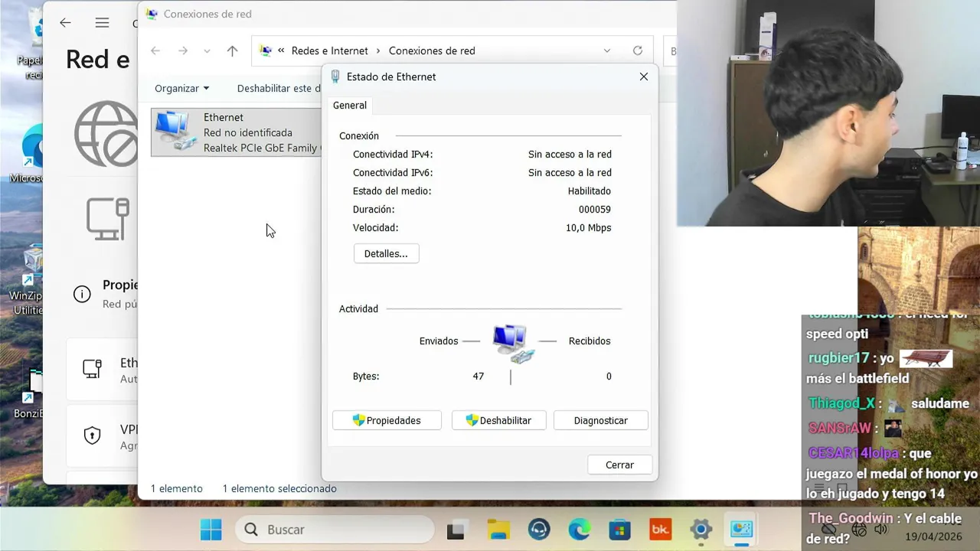
Task: Open the Settings hamburger menu
Action: click(102, 23)
